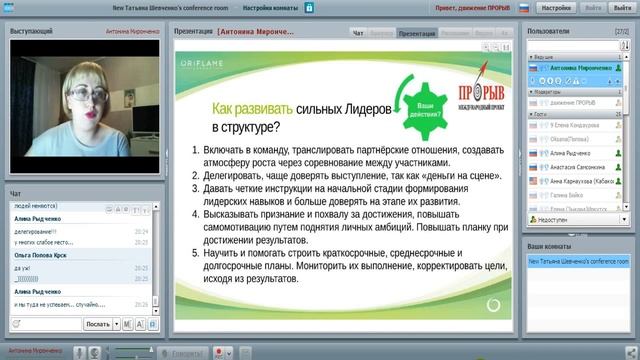Click the Russian flag language selector
The image size is (640, 360).
524,8
